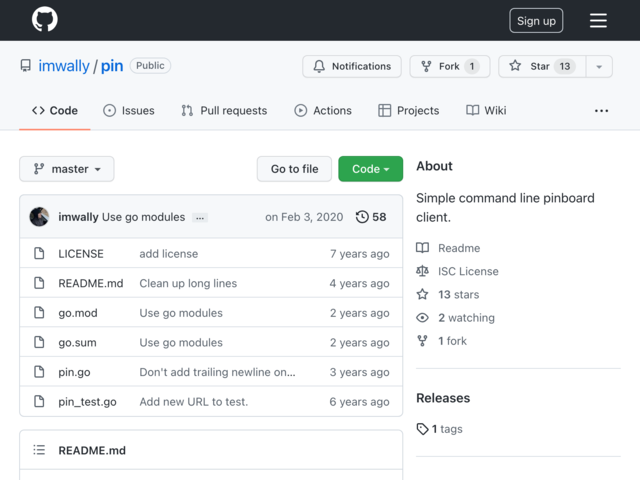Open the Projects tab
This screenshot has height=480, width=640.
pos(409,111)
